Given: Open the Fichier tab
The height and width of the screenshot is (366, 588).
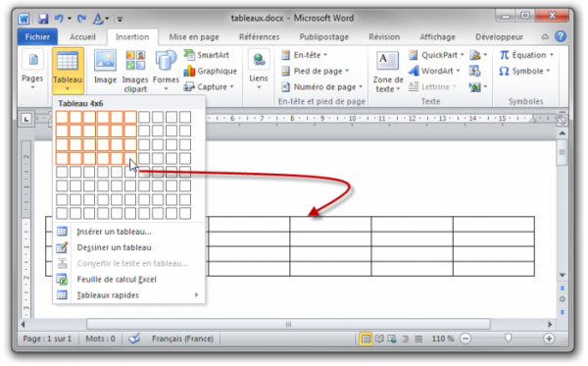Looking at the screenshot, I should point(37,36).
